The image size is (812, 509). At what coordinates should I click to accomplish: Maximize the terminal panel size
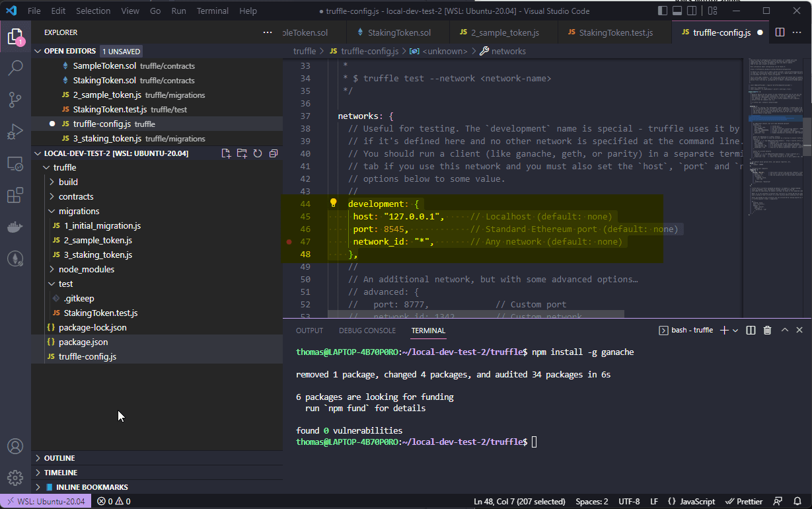785,330
